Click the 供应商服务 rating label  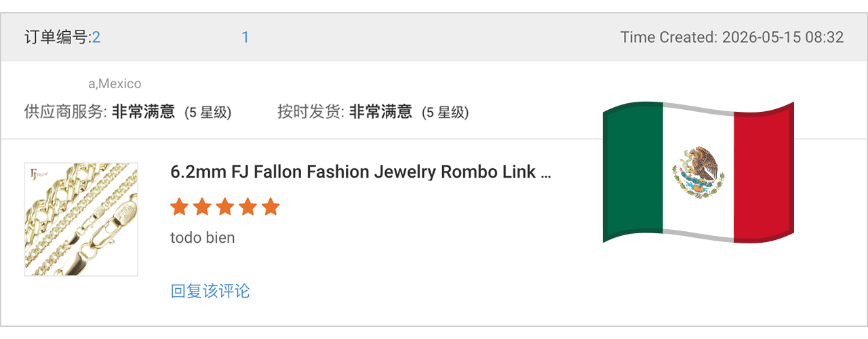tap(66, 112)
